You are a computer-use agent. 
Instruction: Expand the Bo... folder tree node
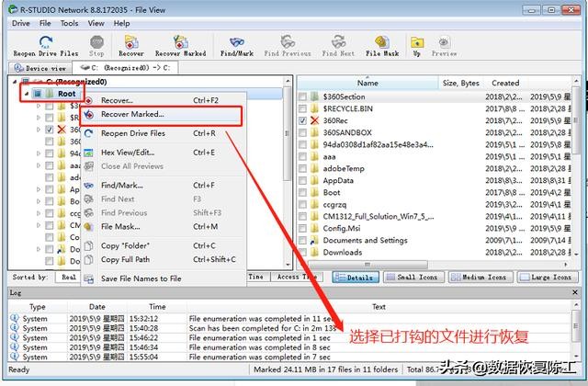pyautogui.click(x=39, y=201)
